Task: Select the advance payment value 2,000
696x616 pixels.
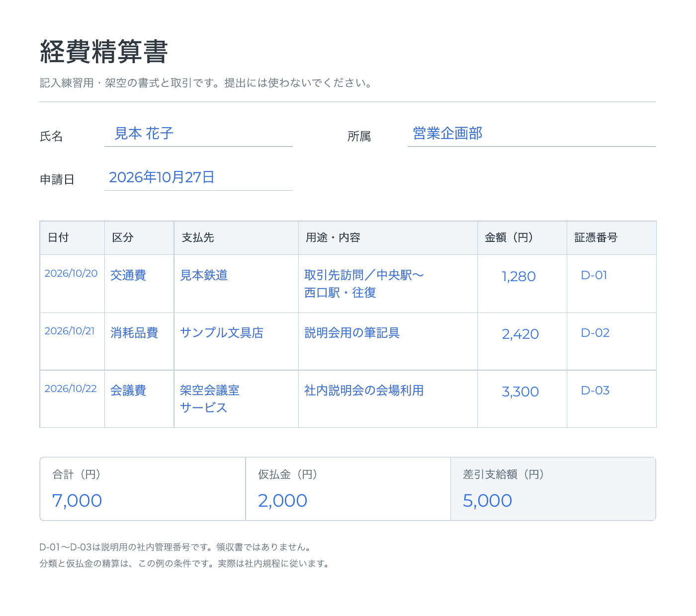Action: (x=282, y=501)
